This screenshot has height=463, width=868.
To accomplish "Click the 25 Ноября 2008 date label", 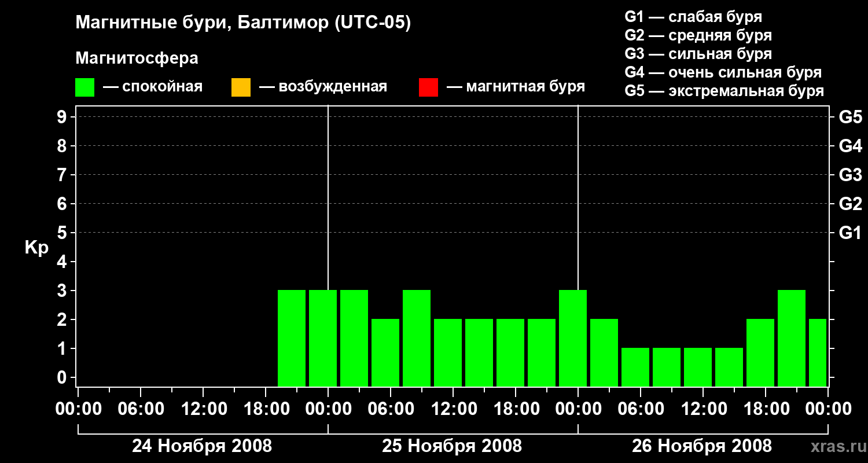I will [x=452, y=446].
